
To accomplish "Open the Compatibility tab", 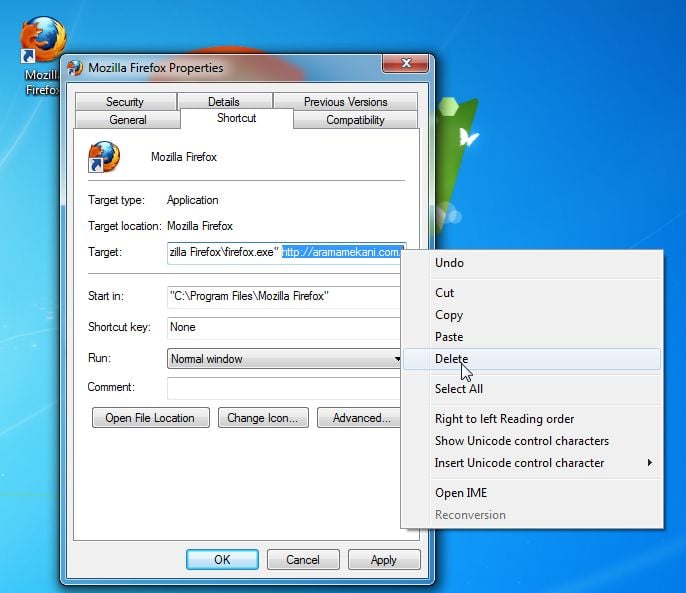I will coord(355,119).
